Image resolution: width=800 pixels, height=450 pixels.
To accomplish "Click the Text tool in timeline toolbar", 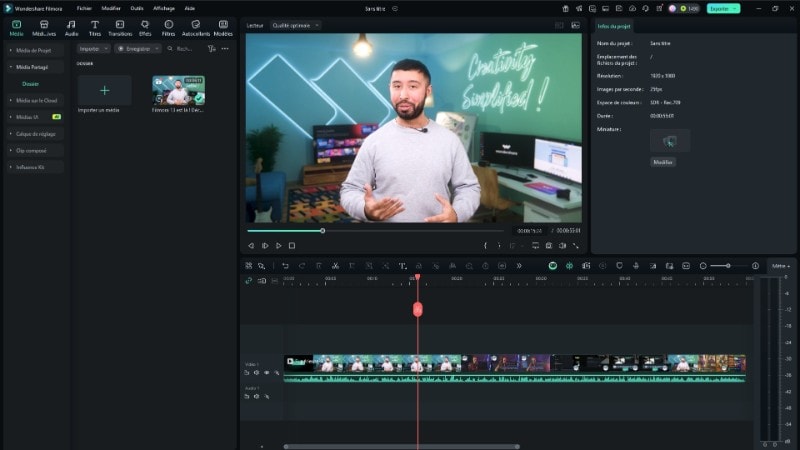I will (402, 266).
